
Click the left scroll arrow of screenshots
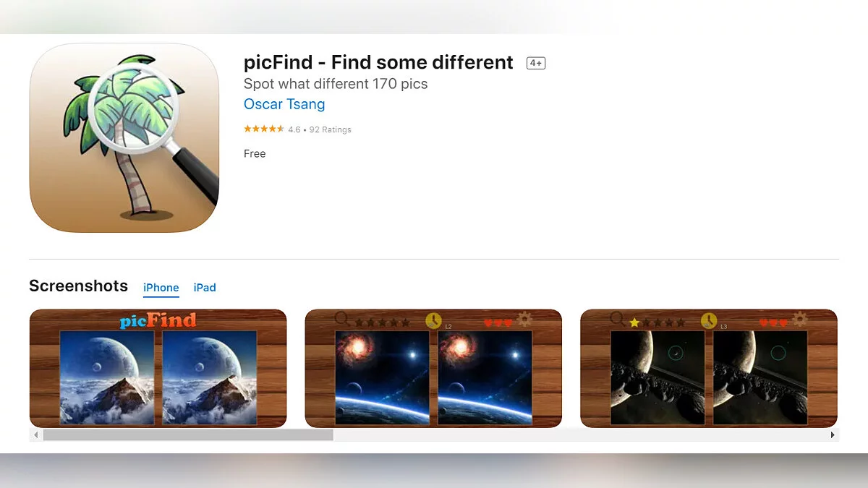[x=35, y=435]
